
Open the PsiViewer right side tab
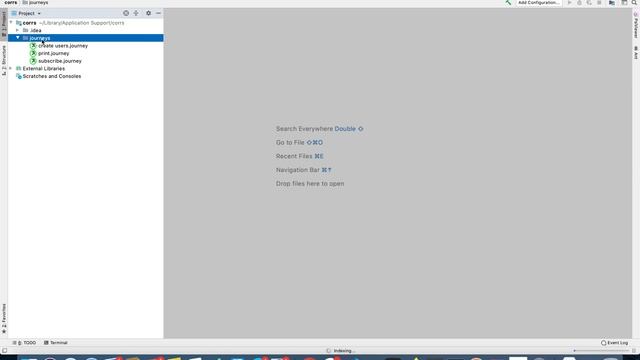click(636, 26)
